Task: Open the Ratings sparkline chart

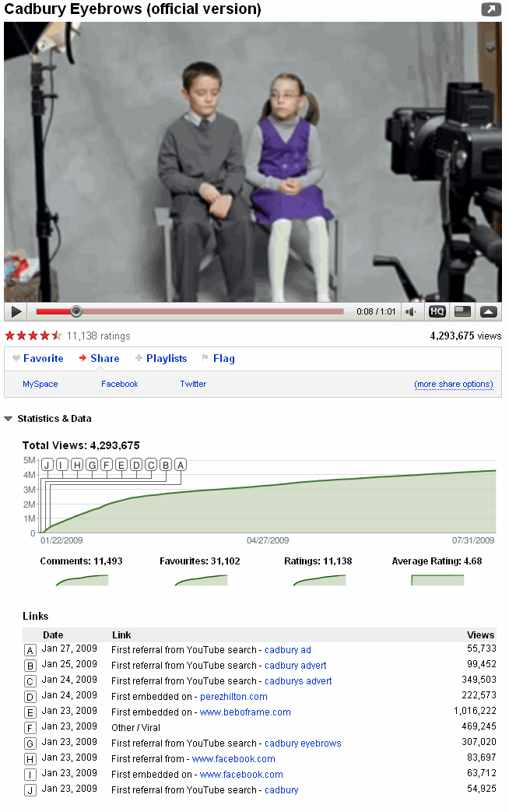Action: (x=319, y=580)
